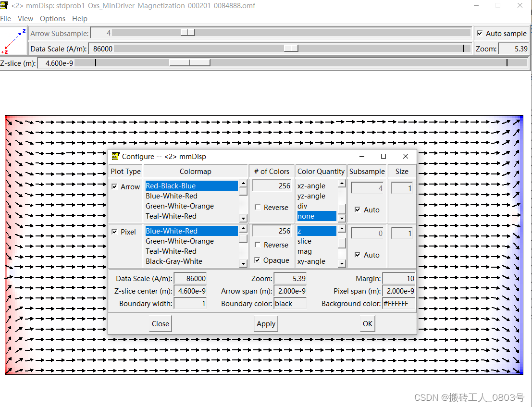
Task: Select Green-White-Orange in Pixel colormap list
Action: pos(191,241)
